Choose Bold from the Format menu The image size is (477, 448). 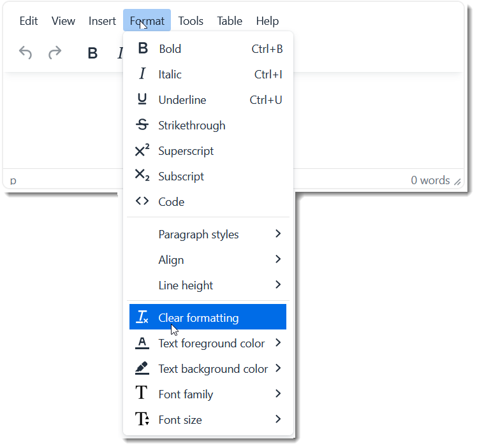coord(208,48)
